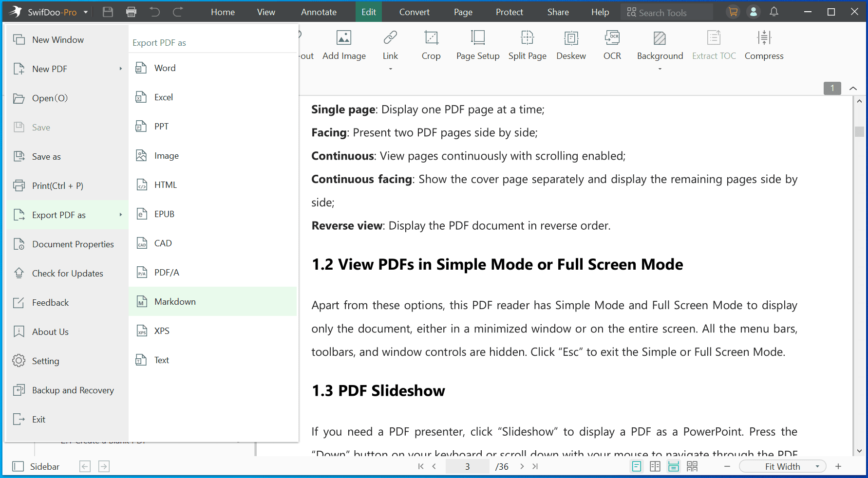868x478 pixels.
Task: Click the Extract TOC tool
Action: click(714, 45)
